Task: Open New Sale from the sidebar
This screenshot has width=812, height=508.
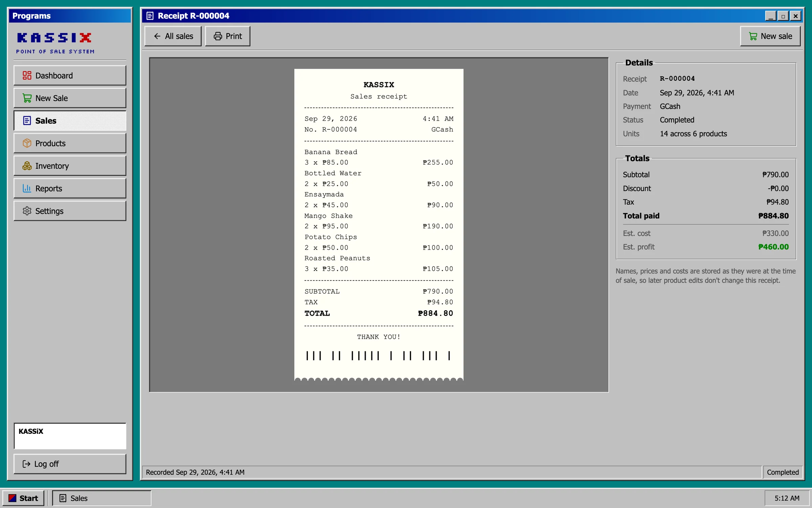Action: click(x=70, y=98)
